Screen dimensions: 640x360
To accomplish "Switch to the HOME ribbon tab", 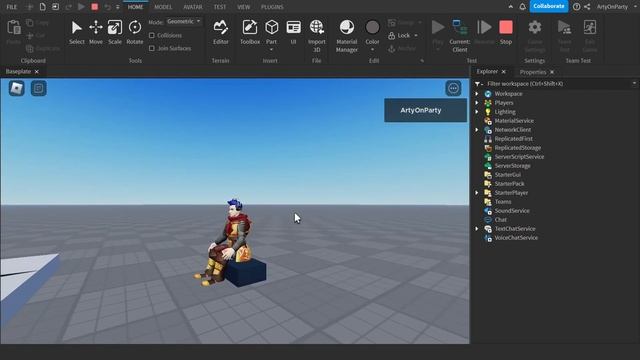I will tap(136, 7).
